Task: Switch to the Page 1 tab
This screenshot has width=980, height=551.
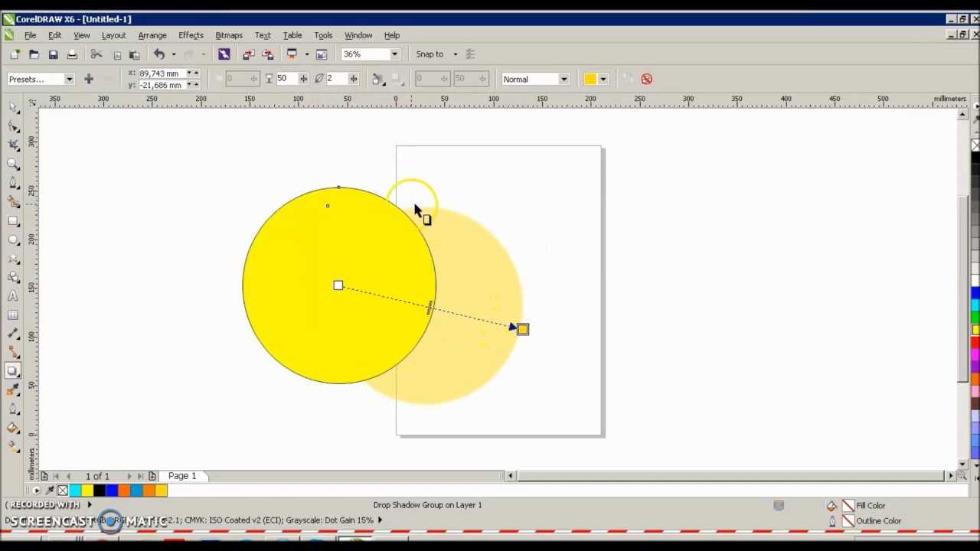Action: (x=182, y=476)
